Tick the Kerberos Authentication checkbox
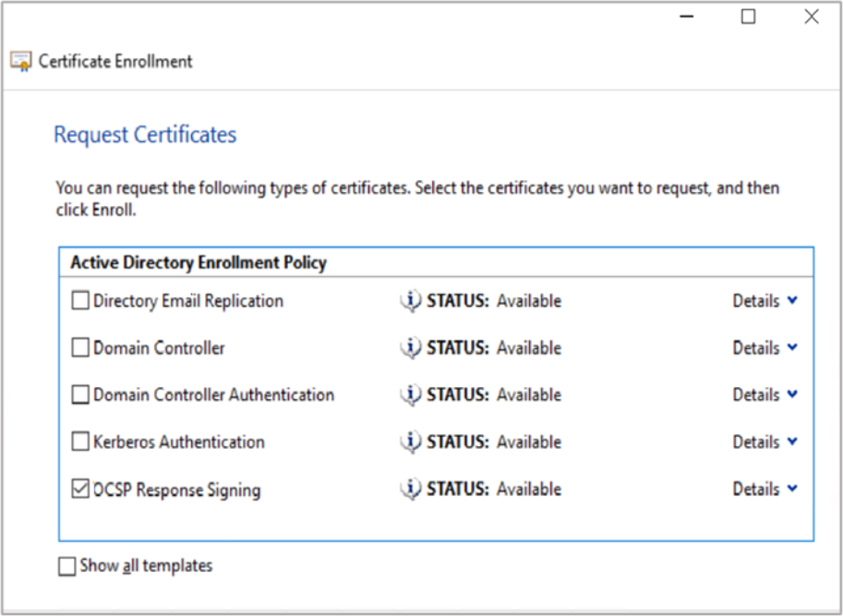Screen dimensions: 843x616 81,442
